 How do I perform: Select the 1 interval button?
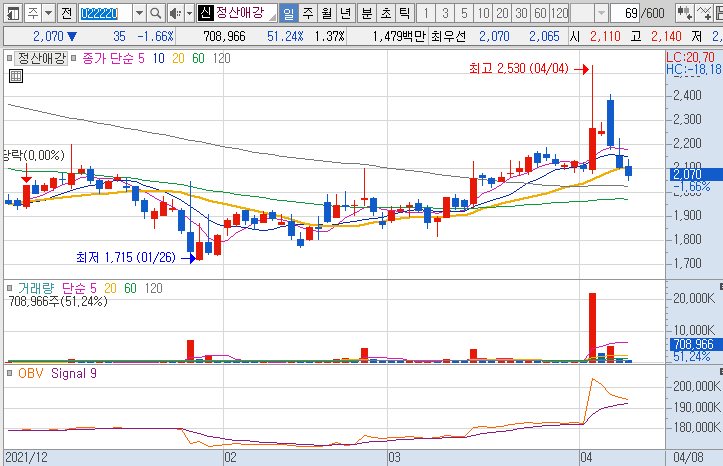(426, 13)
